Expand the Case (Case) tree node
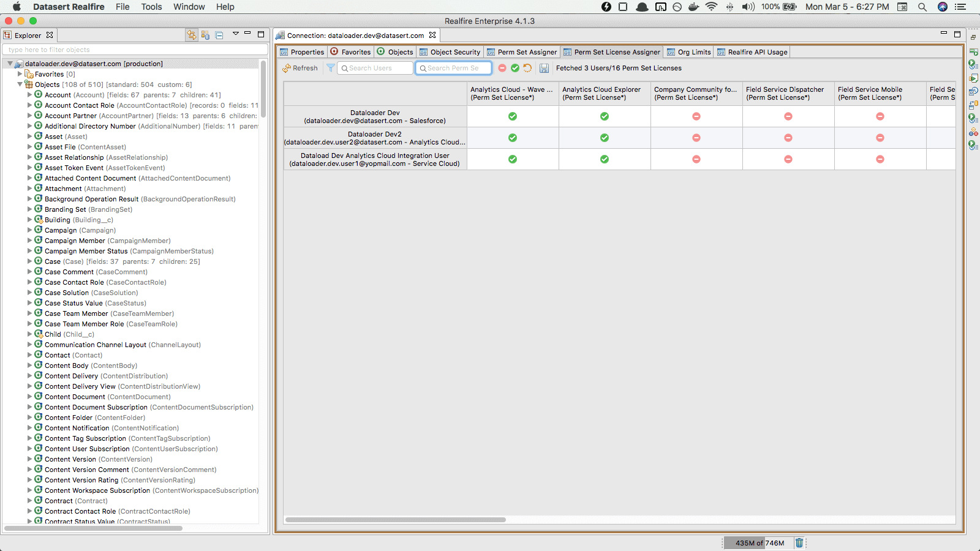 point(29,261)
